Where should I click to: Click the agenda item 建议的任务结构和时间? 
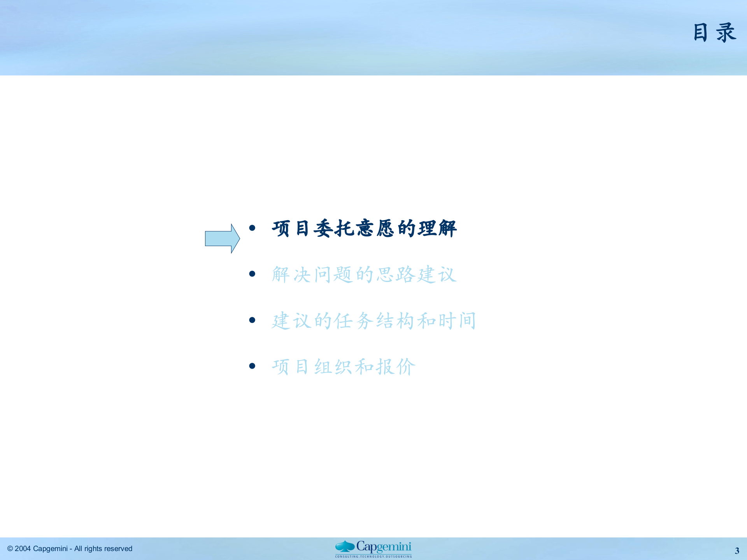pos(373,321)
